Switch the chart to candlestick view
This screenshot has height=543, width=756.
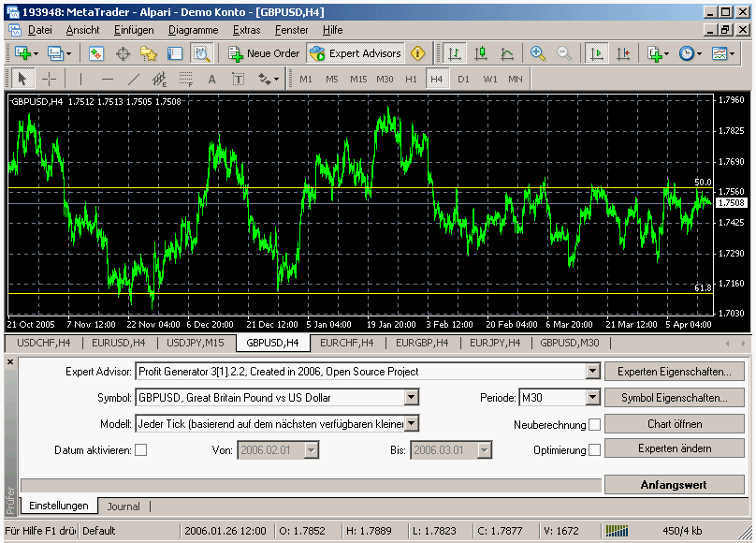coord(481,53)
